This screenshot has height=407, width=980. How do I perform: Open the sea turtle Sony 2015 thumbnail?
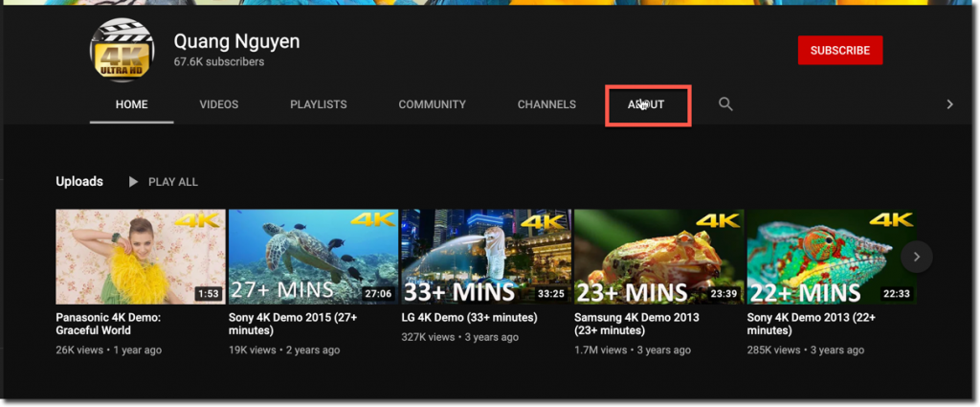313,257
